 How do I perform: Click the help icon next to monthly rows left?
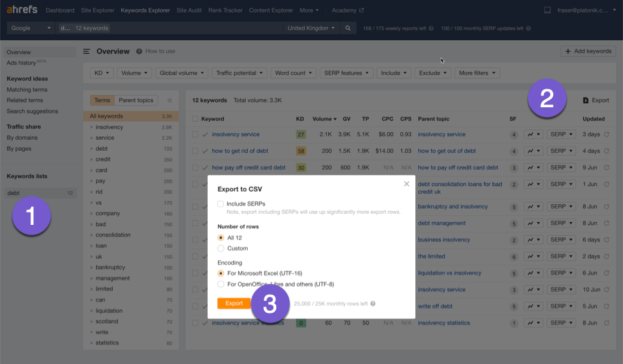click(373, 304)
